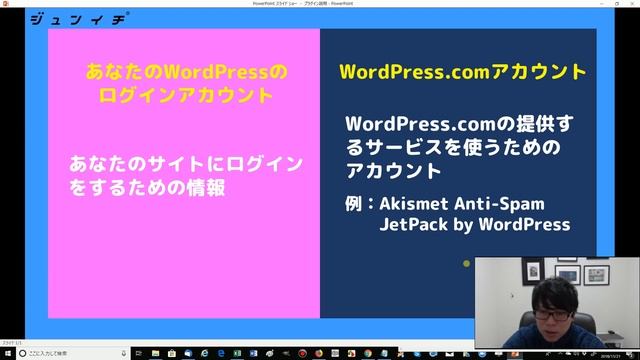This screenshot has height=360, width=640.
Task: Click the heading 'あなたのWordPressのログインアカウント'
Action: 186,83
